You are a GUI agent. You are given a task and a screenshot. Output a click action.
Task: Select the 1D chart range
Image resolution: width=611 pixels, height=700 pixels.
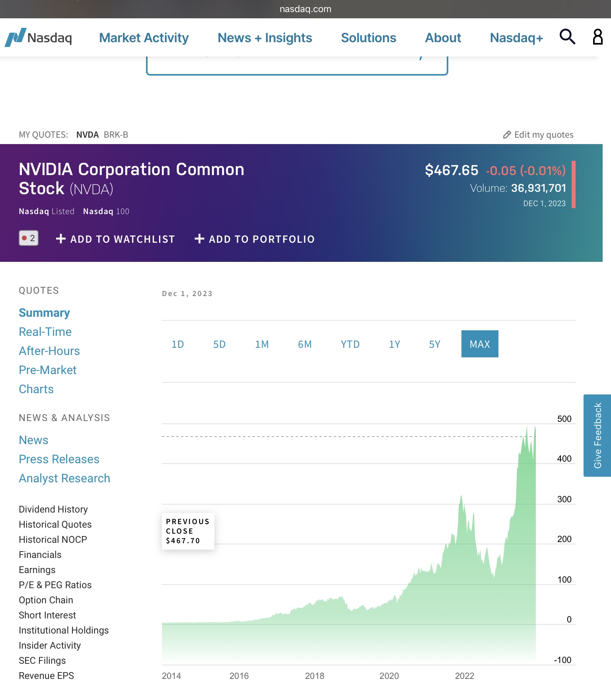click(178, 344)
